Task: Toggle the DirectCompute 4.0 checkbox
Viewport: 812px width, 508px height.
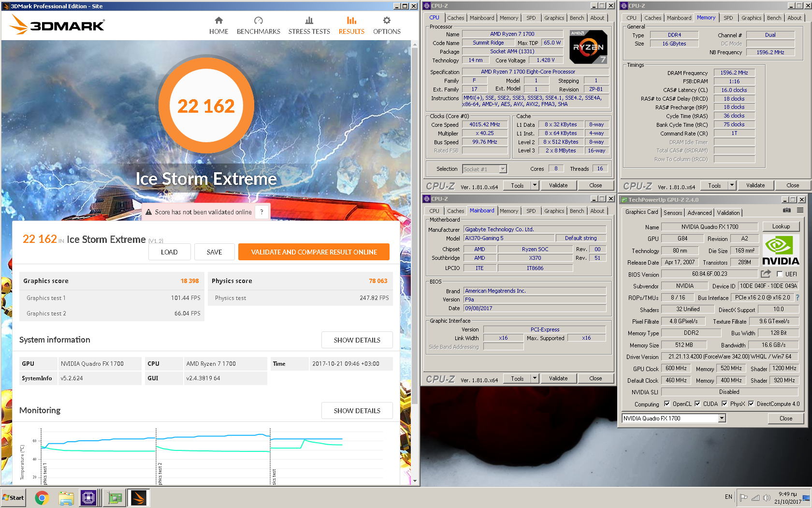Action: point(751,404)
